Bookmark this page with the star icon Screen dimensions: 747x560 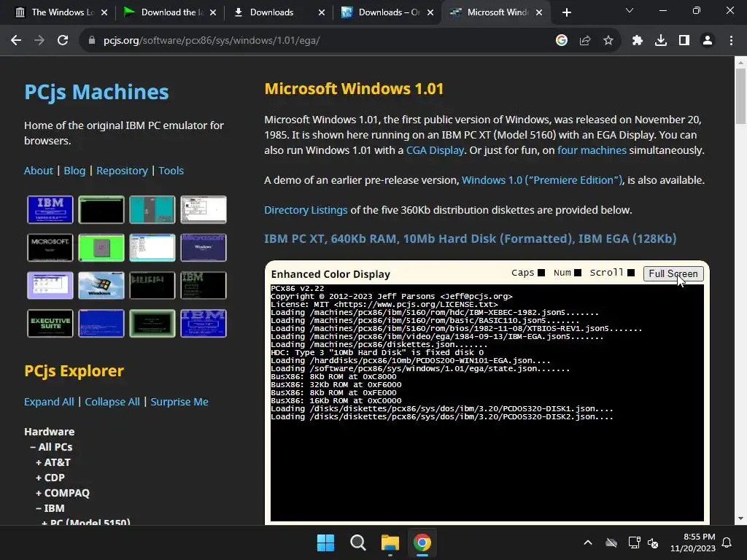point(608,41)
